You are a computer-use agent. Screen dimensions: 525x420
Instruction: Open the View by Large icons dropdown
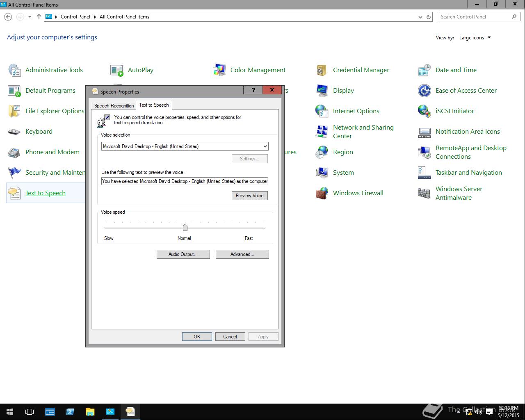coord(475,38)
